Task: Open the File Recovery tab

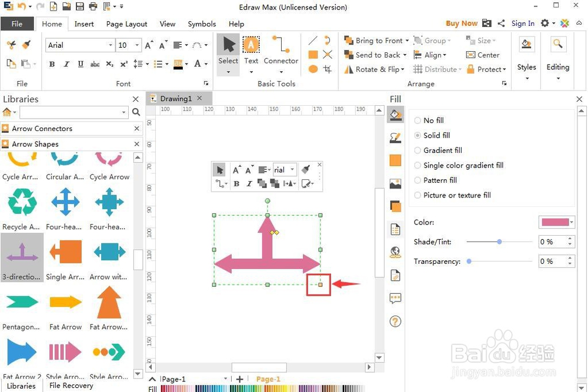Action: pos(71,386)
